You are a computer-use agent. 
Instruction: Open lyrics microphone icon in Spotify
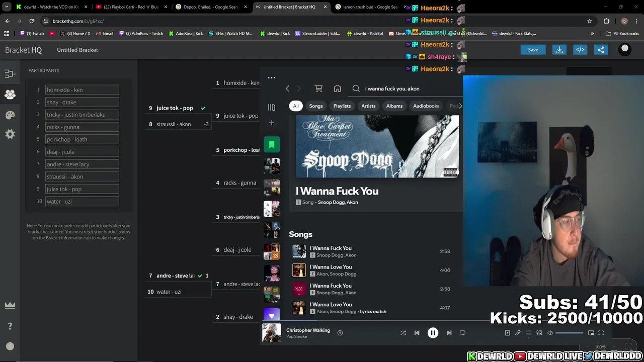[x=518, y=333]
